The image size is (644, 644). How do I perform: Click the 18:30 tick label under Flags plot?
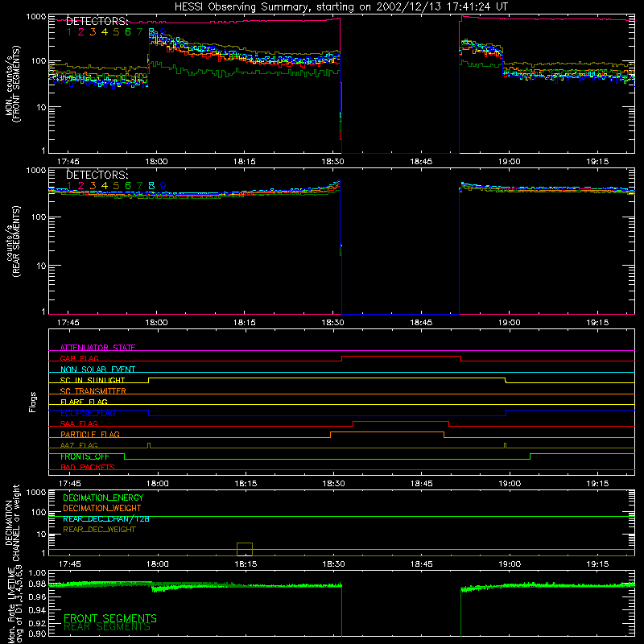click(333, 484)
